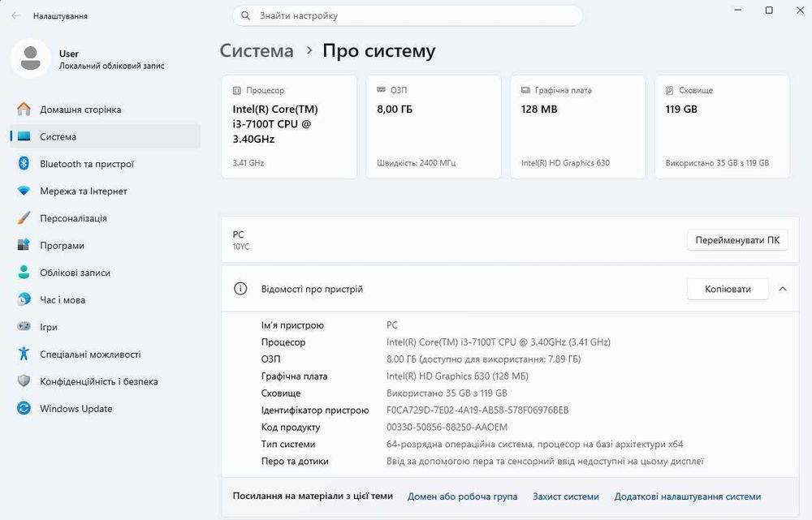
Task: Click the Ігри gamepad icon
Action: click(x=24, y=326)
